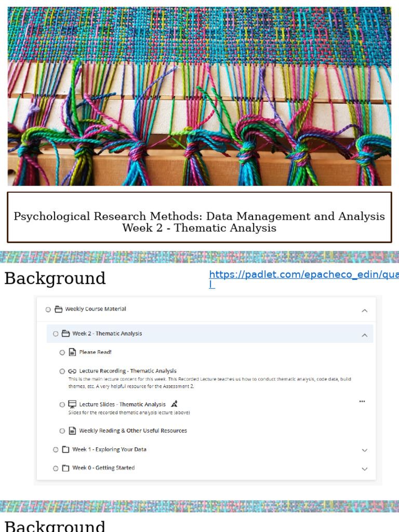
Task: Open the Week 0 - Getting Started label
Action: (x=103, y=468)
